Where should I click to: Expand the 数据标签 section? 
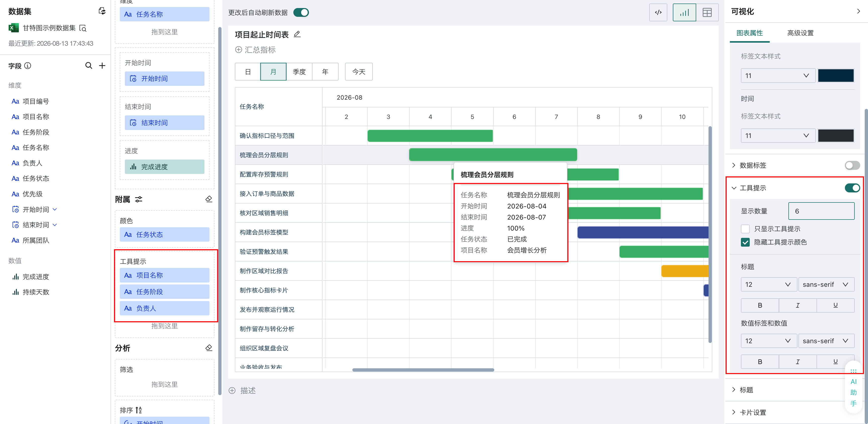[x=734, y=165]
